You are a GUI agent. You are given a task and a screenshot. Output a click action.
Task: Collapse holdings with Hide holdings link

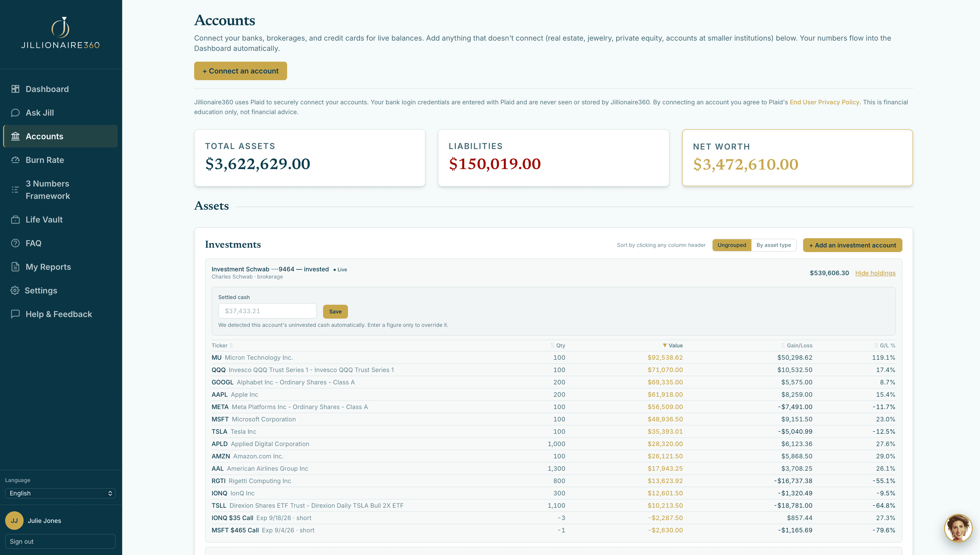875,273
